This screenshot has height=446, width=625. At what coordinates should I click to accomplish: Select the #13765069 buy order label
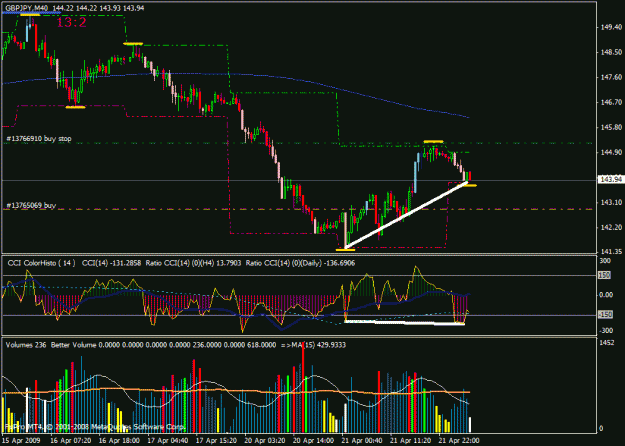(x=31, y=205)
